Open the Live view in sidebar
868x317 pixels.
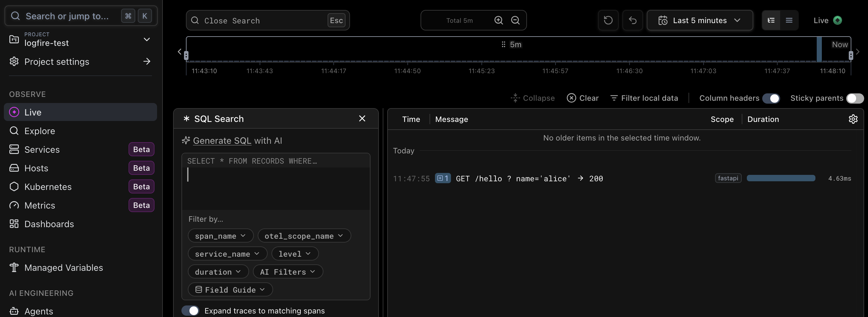[80, 112]
